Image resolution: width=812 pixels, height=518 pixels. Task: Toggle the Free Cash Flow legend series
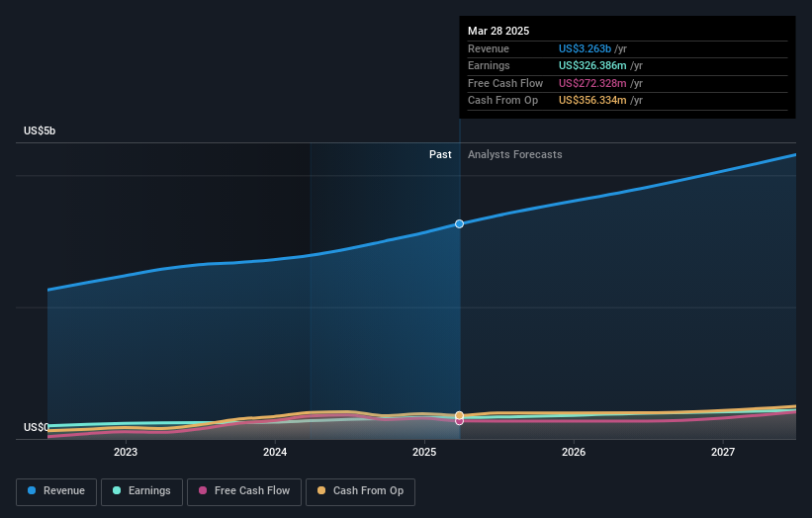click(244, 491)
